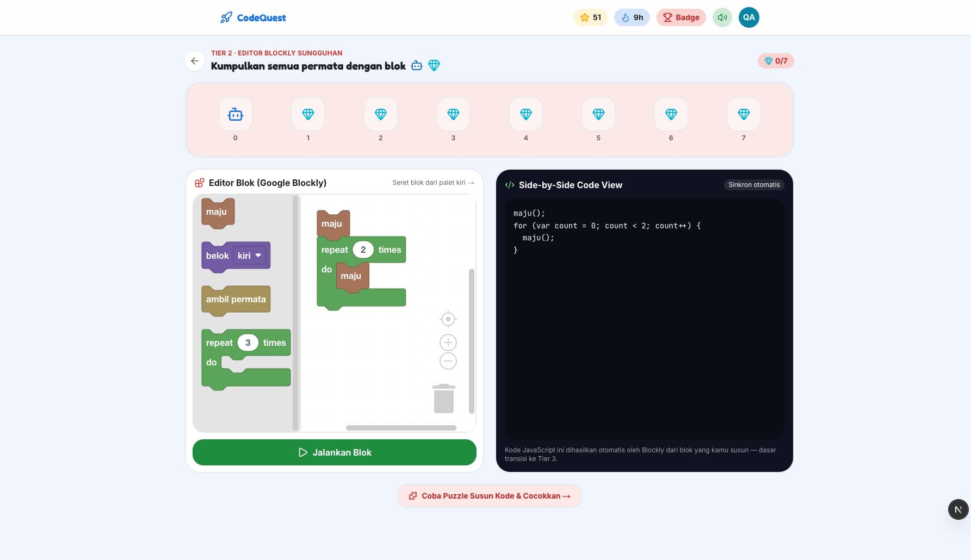The image size is (971, 560).
Task: Click the gem on tile 1
Action: point(308,114)
